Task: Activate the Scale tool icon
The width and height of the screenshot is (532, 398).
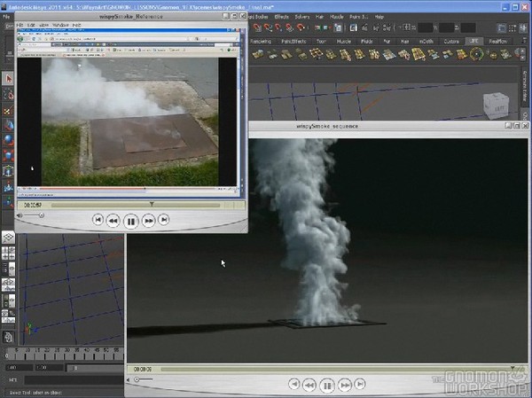Action: [x=8, y=155]
